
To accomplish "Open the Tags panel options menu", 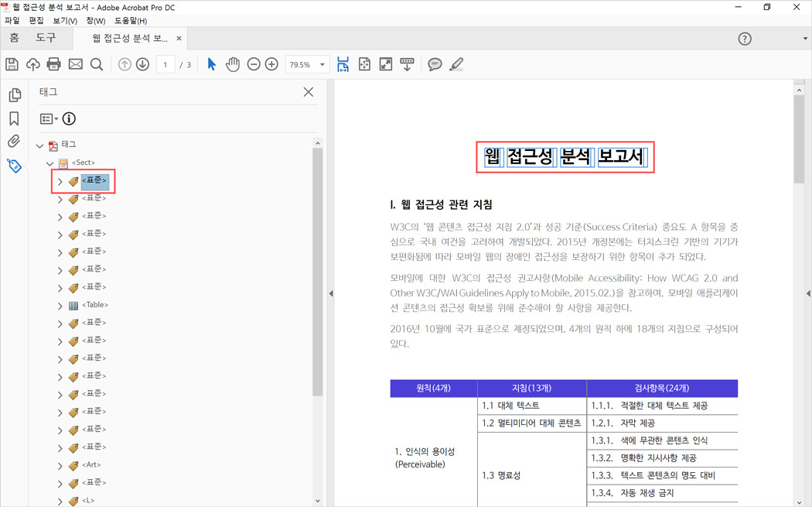I will point(47,118).
